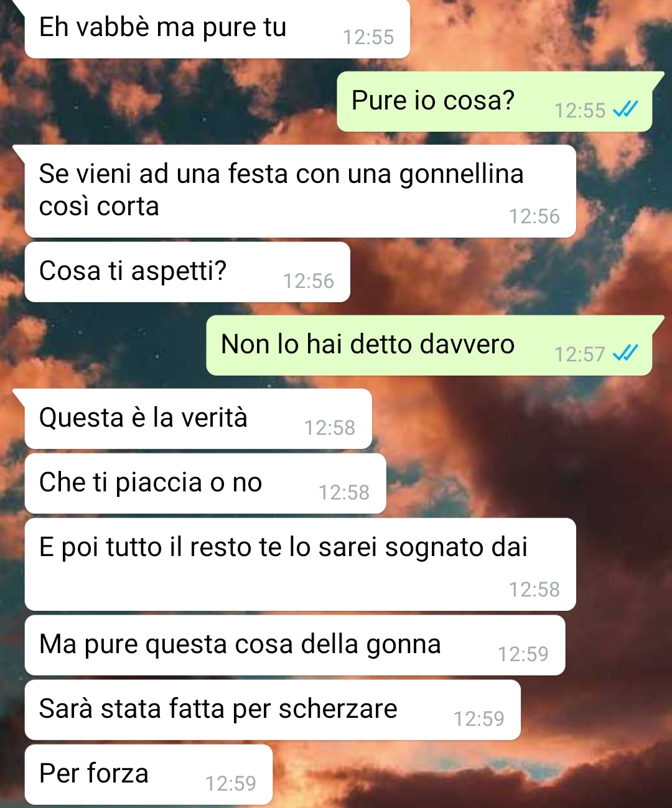Select the "Che ti piaccia o no" message

(205, 483)
